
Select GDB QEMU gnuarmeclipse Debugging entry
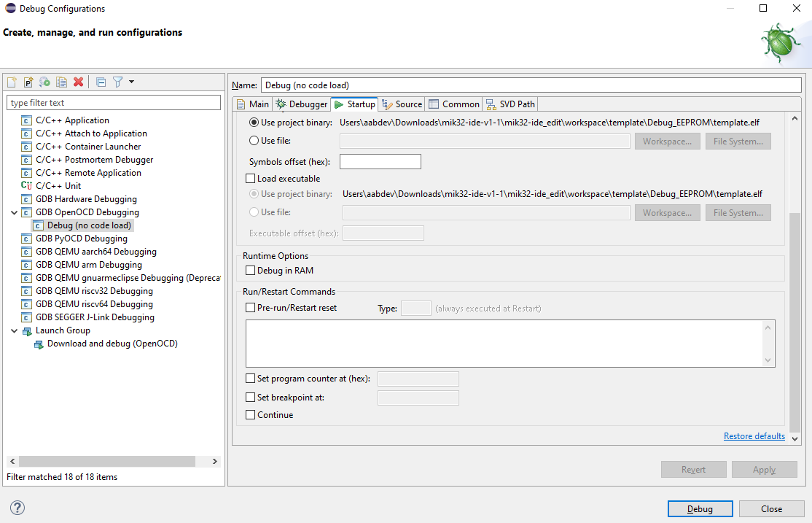tap(128, 278)
